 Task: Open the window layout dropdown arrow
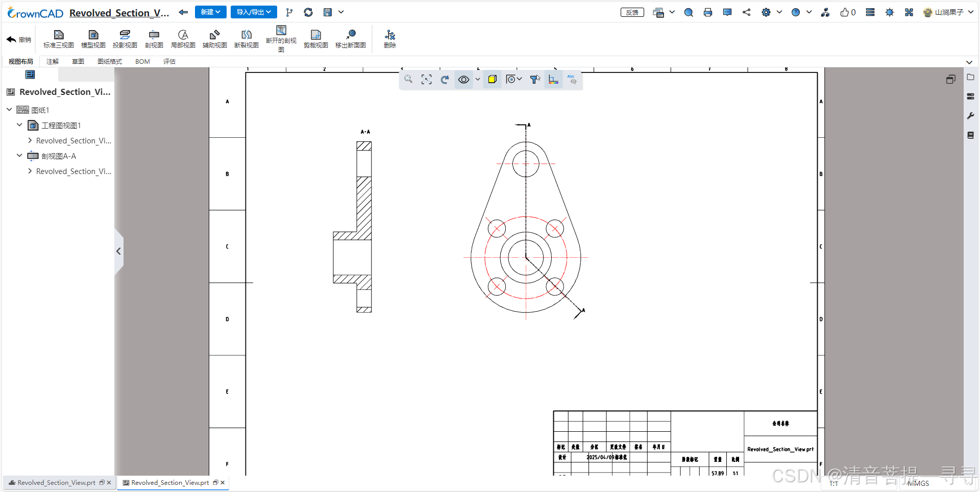point(672,12)
